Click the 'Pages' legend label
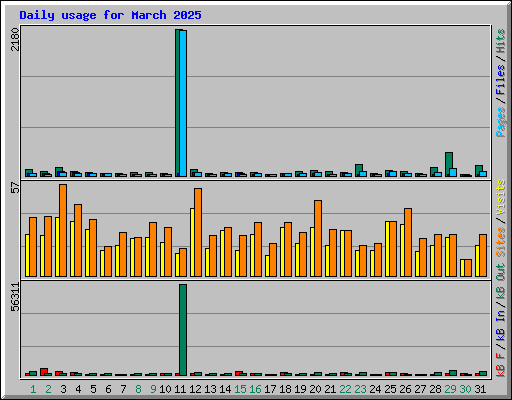Viewport: 512px width, 400px height. pyautogui.click(x=501, y=122)
